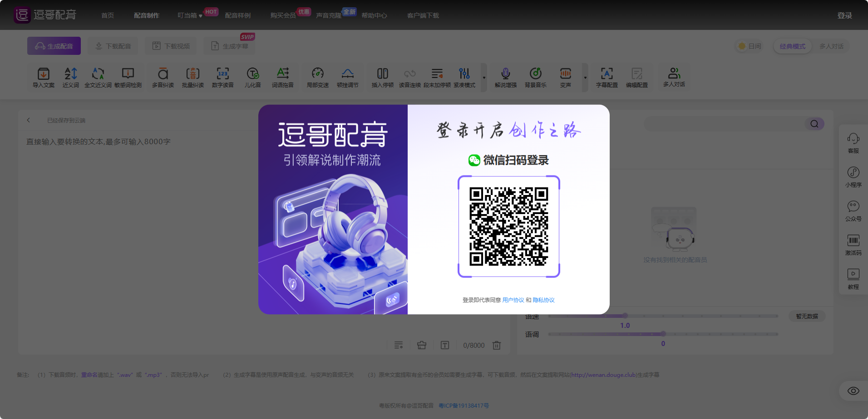Click the text area placeholder 直接输入要转换的文本

click(x=98, y=142)
